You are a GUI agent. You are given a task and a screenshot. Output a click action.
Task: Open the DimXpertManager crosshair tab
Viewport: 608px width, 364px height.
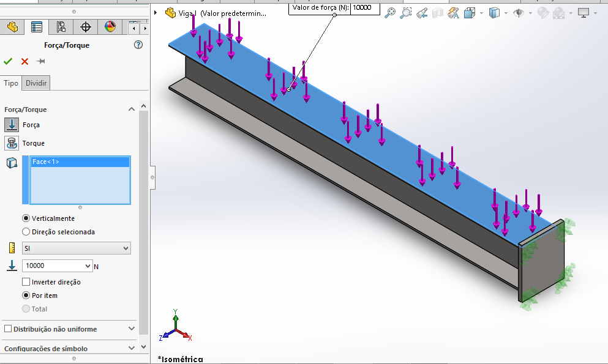click(86, 27)
